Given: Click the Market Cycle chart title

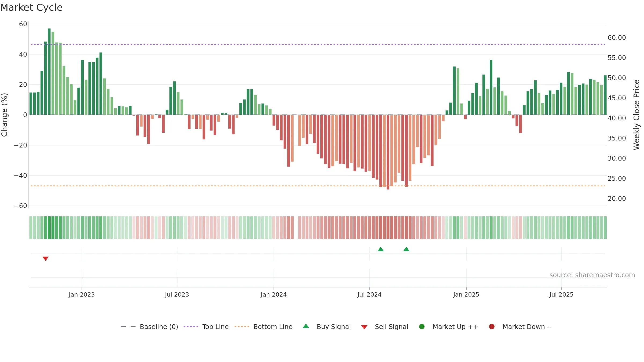Looking at the screenshot, I should (31, 8).
